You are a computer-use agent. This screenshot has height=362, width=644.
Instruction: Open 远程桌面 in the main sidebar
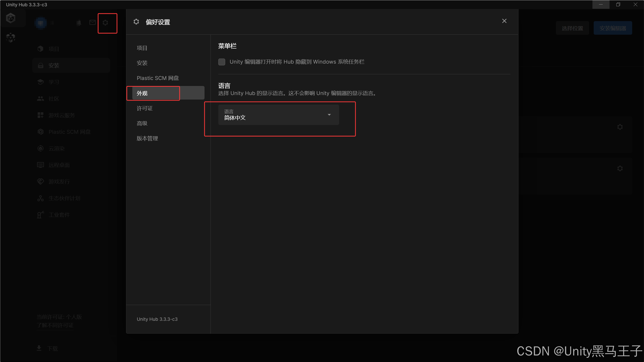click(71, 165)
